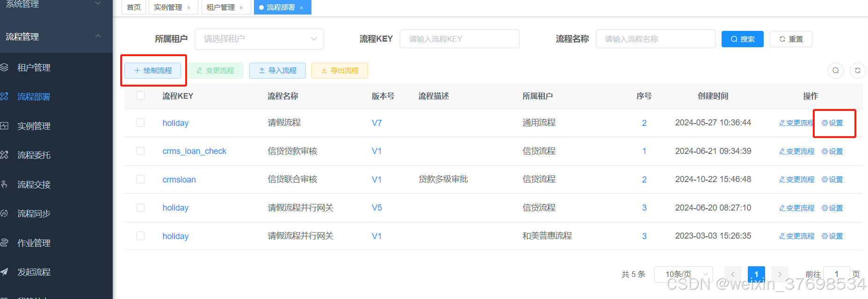This screenshot has width=868, height=299.
Task: Switch to the 首页 tab
Action: (134, 7)
